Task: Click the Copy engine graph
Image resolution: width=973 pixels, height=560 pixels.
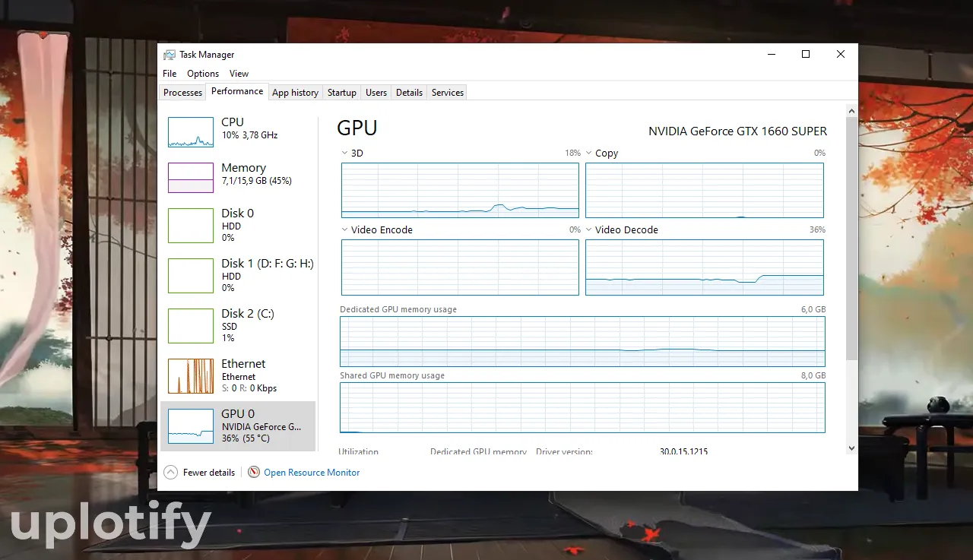Action: point(705,190)
